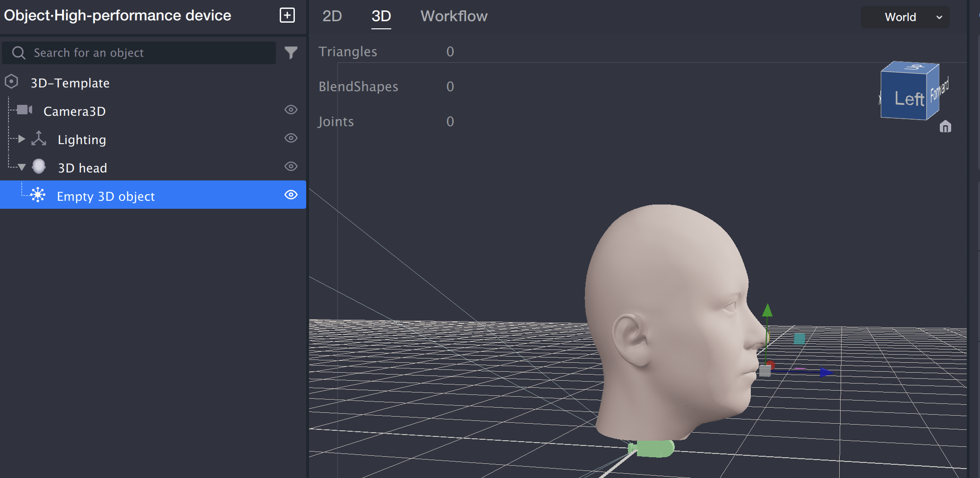Expand the Lighting tree node

(21, 139)
